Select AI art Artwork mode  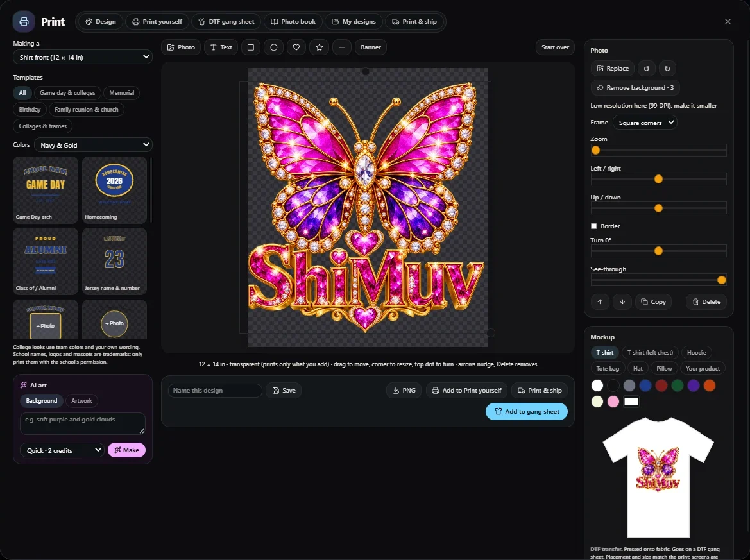pos(81,401)
